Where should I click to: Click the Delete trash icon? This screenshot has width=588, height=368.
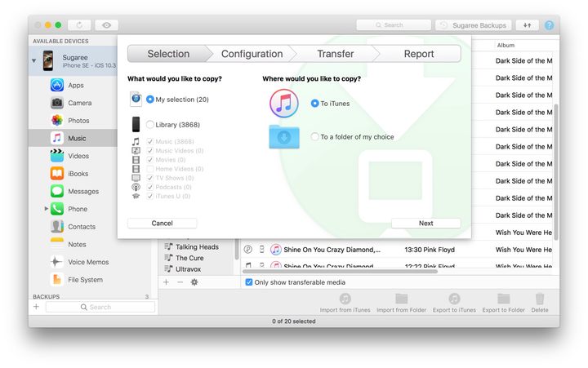click(x=540, y=299)
